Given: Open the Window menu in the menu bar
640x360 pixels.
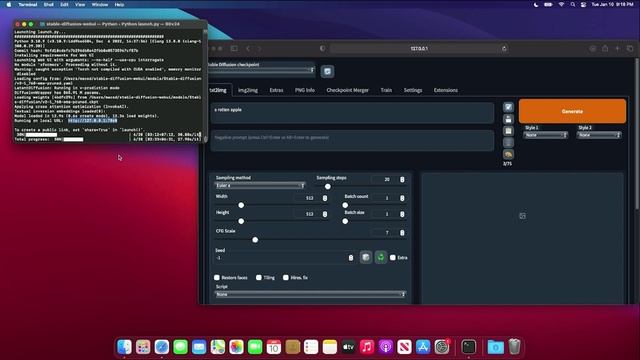Looking at the screenshot, I should tap(100, 4).
